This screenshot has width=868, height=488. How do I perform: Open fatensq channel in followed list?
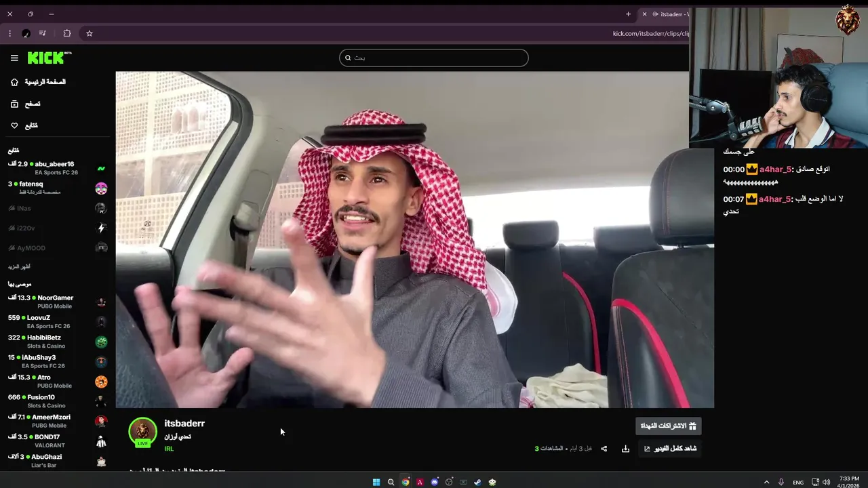[x=58, y=188]
